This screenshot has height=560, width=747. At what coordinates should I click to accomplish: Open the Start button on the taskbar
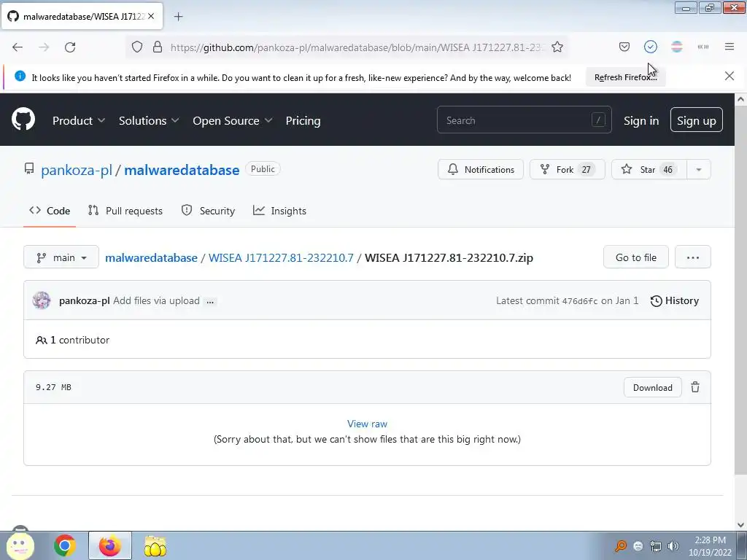click(x=20, y=546)
